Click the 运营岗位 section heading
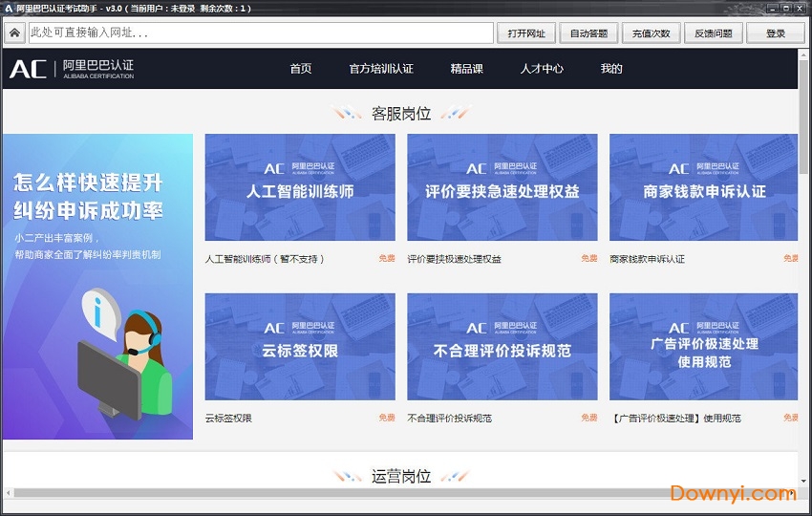The width and height of the screenshot is (812, 516). pyautogui.click(x=401, y=476)
